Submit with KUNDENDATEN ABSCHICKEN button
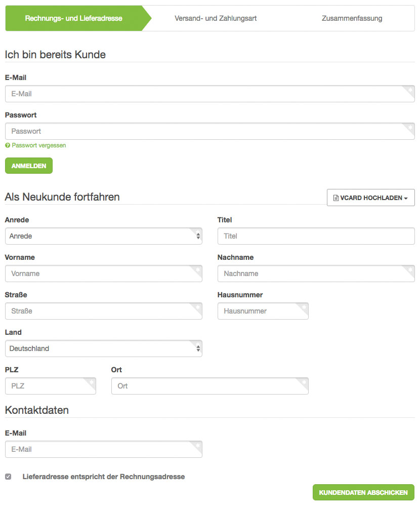The image size is (420, 508). [363, 492]
